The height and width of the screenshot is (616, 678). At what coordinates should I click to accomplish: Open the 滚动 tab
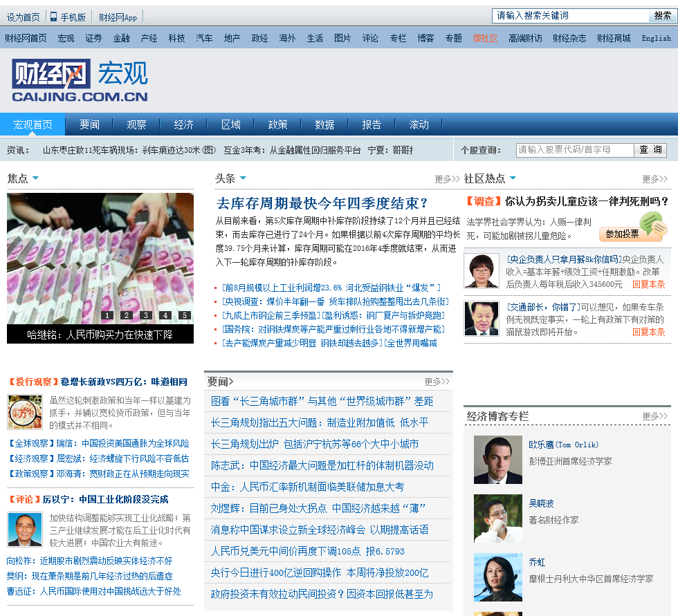pyautogui.click(x=419, y=125)
